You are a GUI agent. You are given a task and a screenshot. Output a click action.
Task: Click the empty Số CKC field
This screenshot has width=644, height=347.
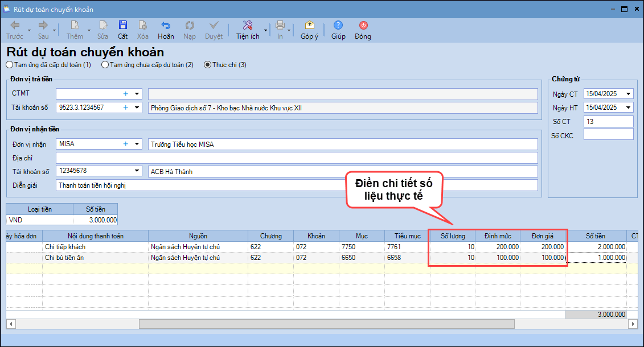click(608, 134)
